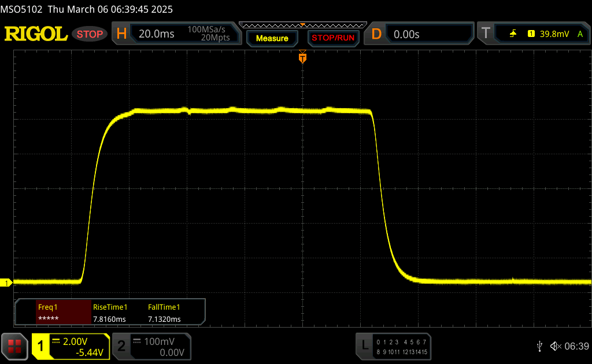
Task: Click the USB connection status icon
Action: (539, 346)
